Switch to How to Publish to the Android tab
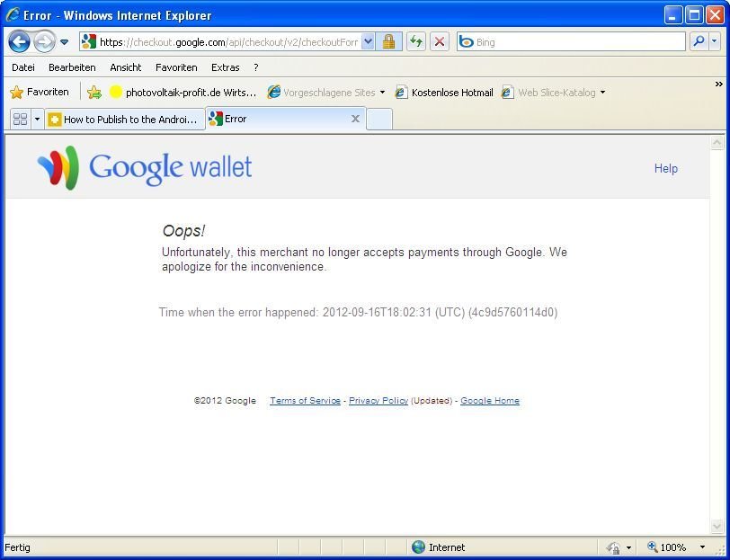This screenshot has height=560, width=730. (x=125, y=120)
